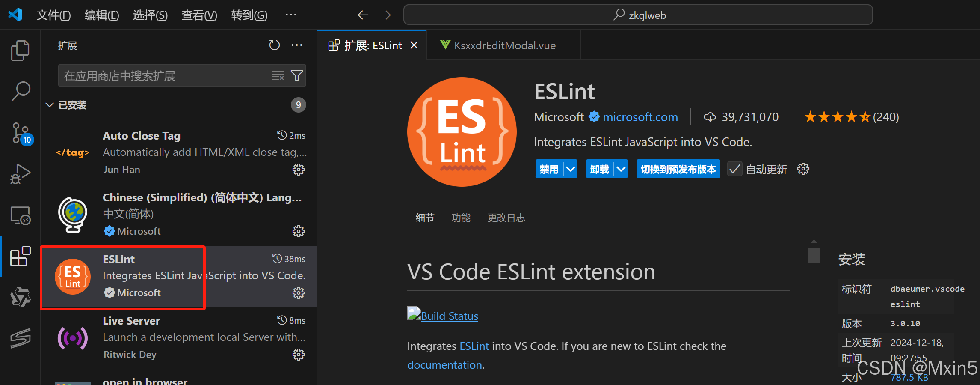Collapse the 已安装 section
Image resolution: width=980 pixels, height=385 pixels.
click(50, 105)
